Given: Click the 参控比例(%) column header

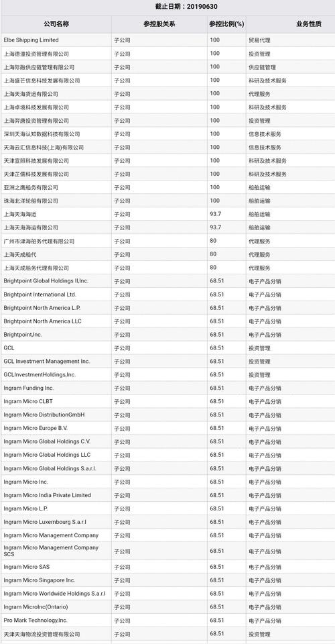Looking at the screenshot, I should (x=226, y=24).
